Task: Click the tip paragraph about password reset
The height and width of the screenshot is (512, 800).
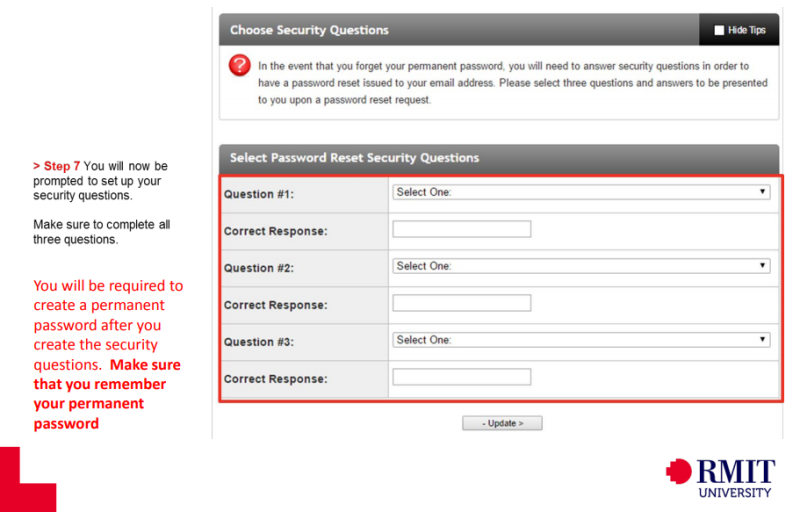Action: tap(512, 83)
